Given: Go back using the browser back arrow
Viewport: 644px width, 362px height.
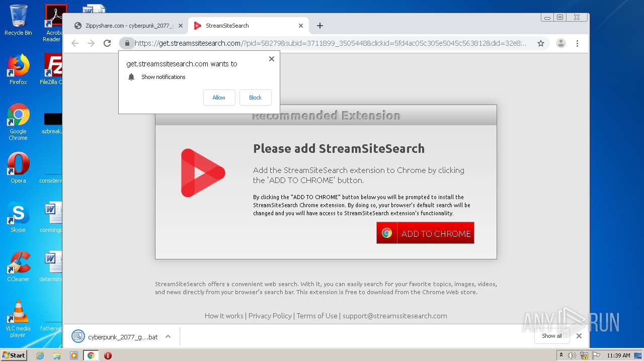Looking at the screenshot, I should (75, 43).
